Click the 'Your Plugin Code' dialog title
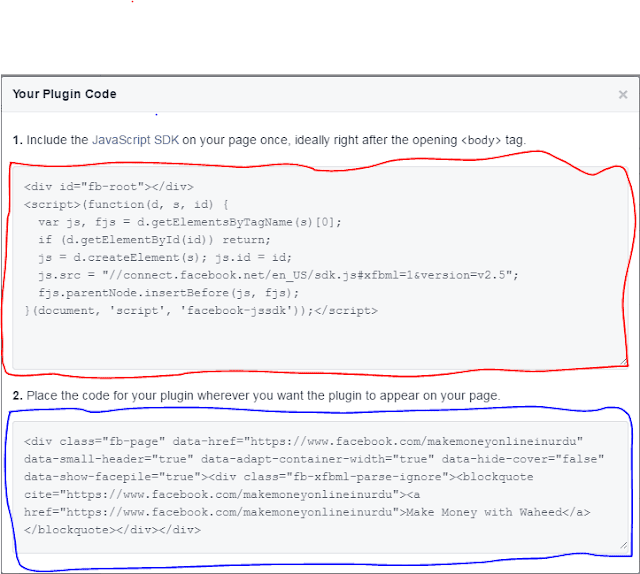Viewport: 640px width, 574px height. pyautogui.click(x=64, y=94)
